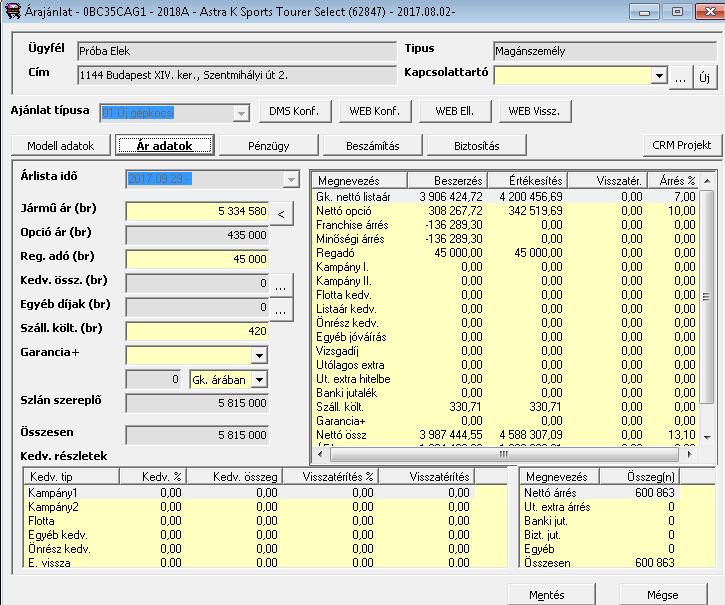Click the Mégse button

[x=663, y=594]
